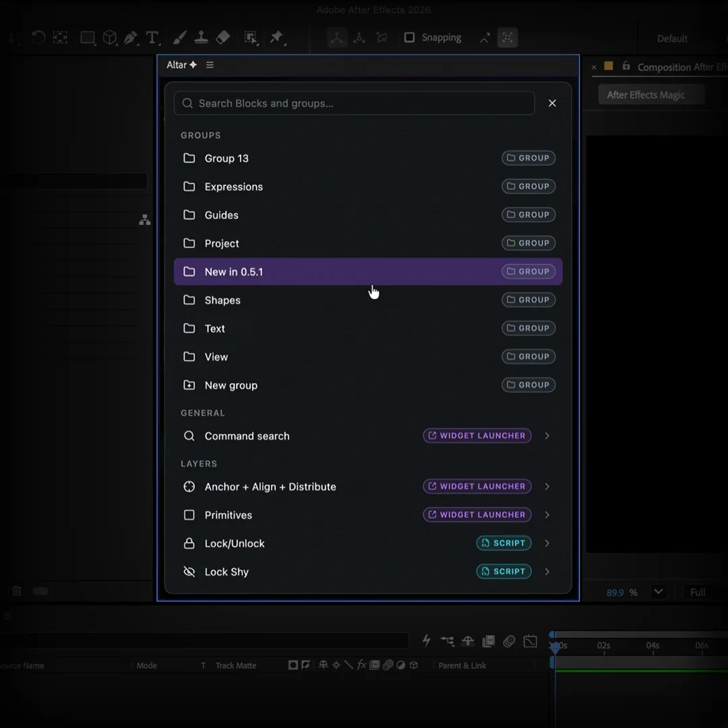728x728 pixels.
Task: Open the Expressions group
Action: [368, 187]
